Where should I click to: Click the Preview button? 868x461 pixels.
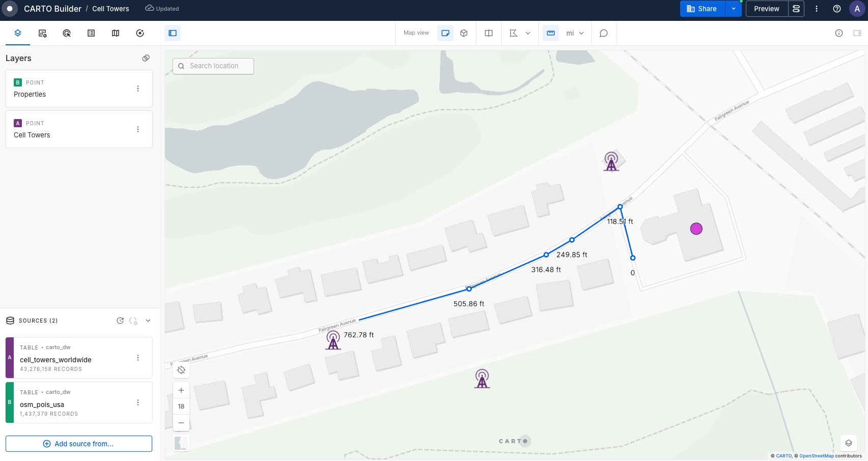tap(767, 9)
